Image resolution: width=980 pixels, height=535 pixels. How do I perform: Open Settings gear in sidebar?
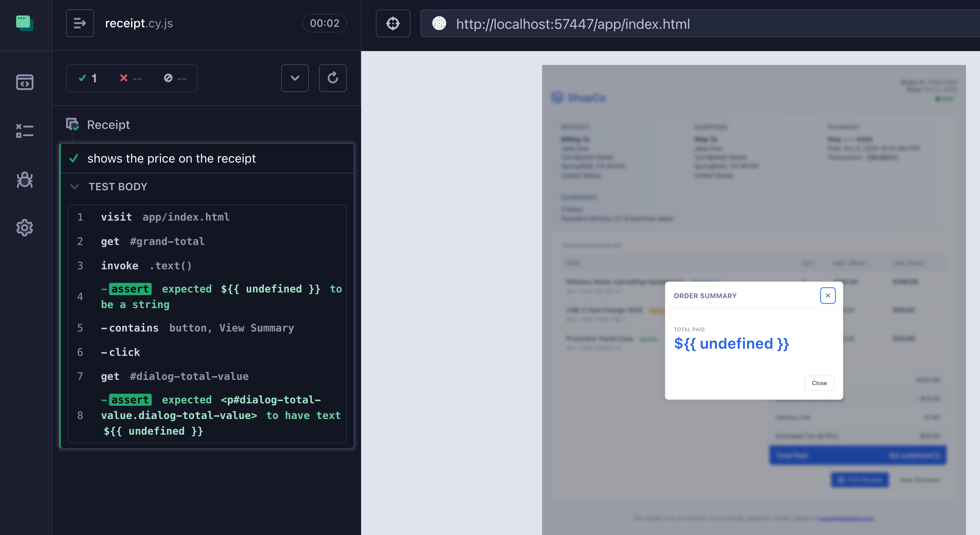click(x=25, y=228)
